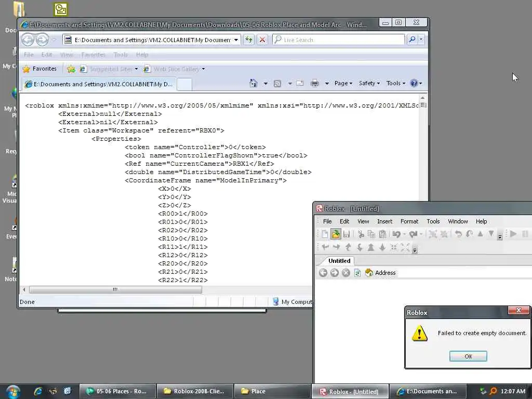
Task: Click the Internet Explorer Back button
Action: 28,39
